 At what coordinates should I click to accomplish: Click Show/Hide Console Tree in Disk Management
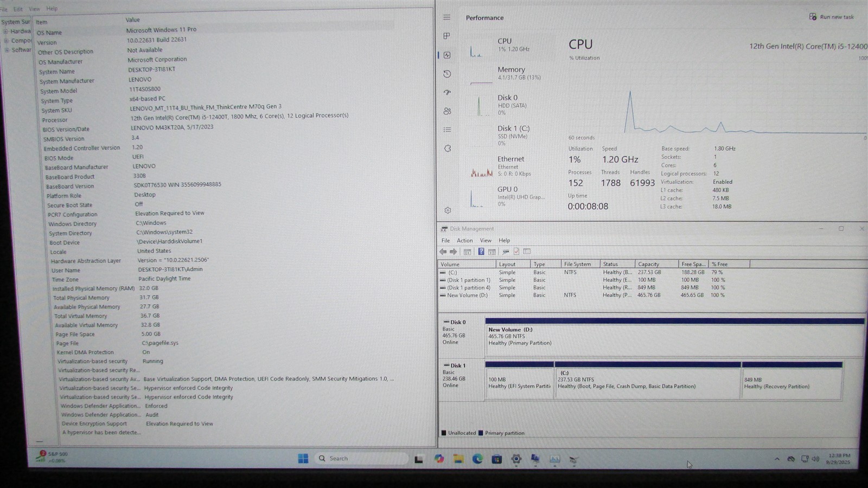[x=467, y=252]
